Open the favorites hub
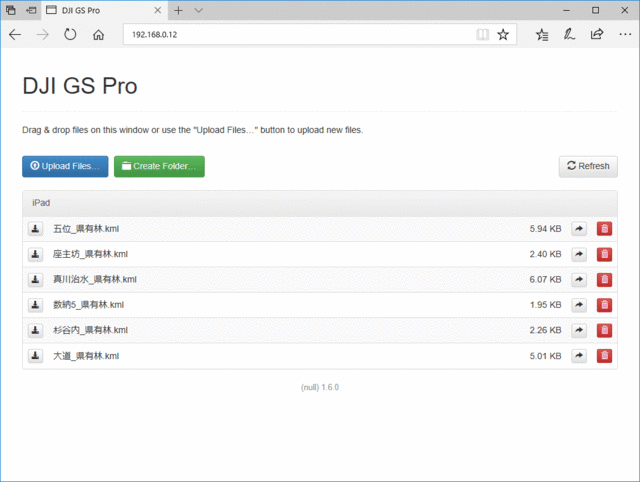The height and width of the screenshot is (482, 640). coord(542,35)
